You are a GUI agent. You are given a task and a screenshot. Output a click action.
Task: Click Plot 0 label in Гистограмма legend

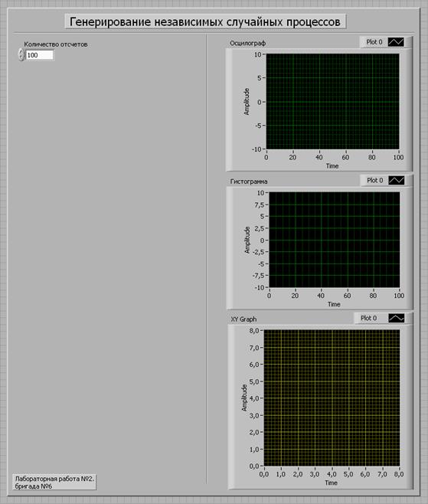[x=375, y=180]
